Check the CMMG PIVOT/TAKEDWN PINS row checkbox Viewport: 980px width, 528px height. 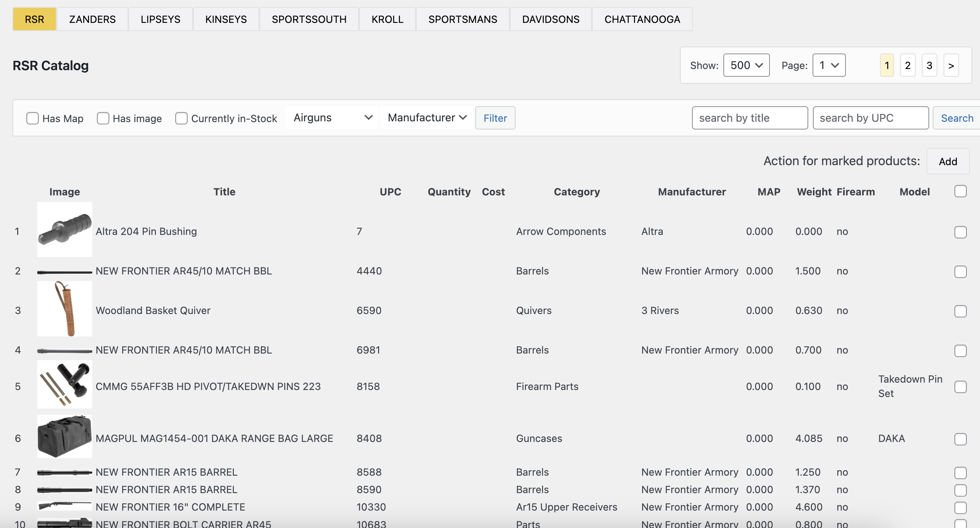coord(961,387)
